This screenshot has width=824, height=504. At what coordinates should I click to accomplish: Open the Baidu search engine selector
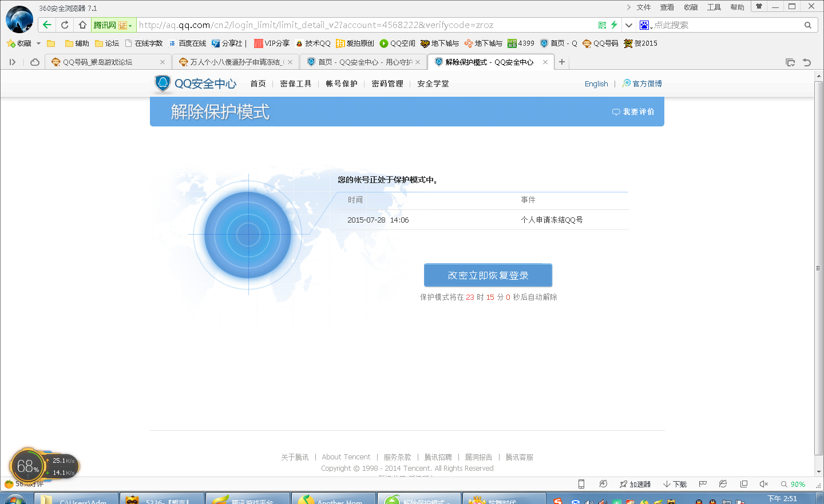[645, 25]
